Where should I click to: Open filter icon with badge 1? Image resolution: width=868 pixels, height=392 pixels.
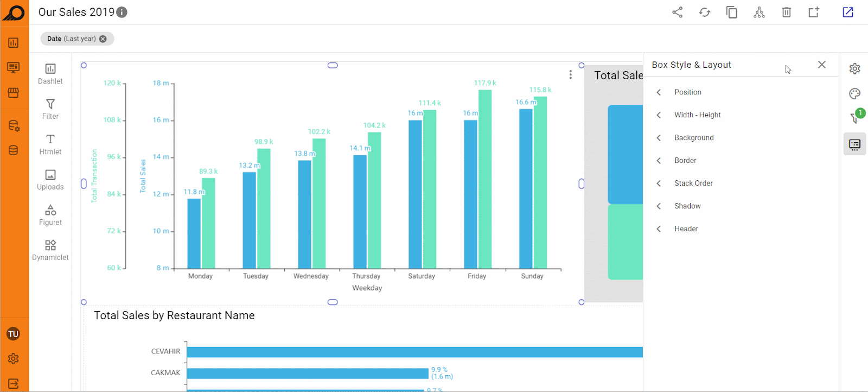tap(856, 116)
